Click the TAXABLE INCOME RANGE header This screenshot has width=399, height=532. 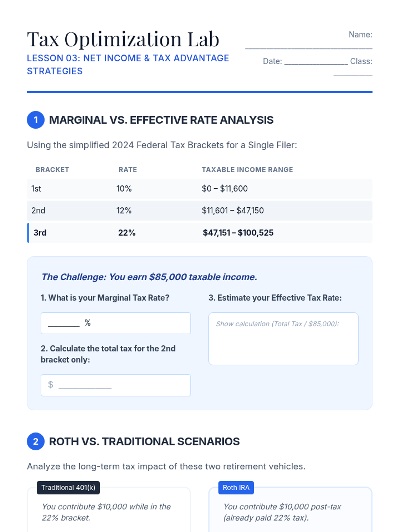(247, 170)
